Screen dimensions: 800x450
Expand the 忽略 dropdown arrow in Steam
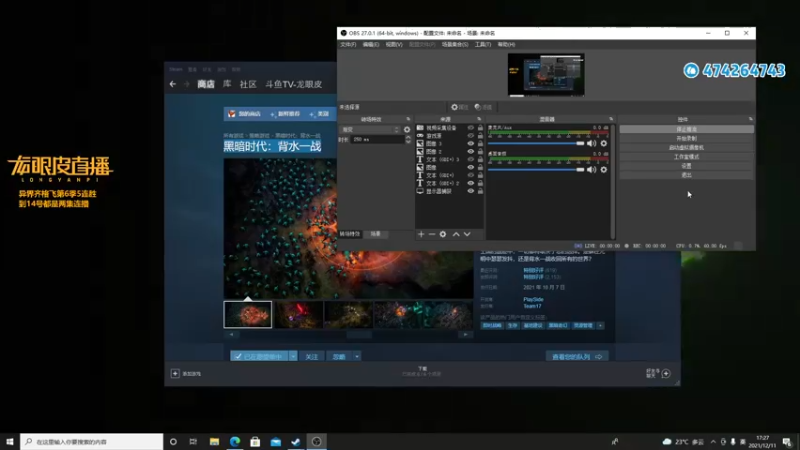click(357, 356)
